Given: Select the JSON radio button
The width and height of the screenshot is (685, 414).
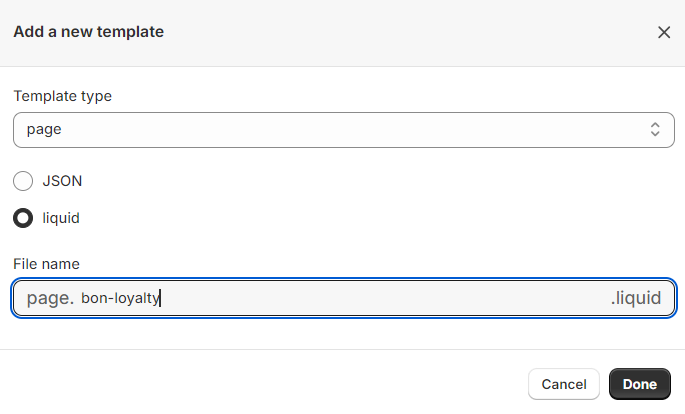Looking at the screenshot, I should coord(23,181).
